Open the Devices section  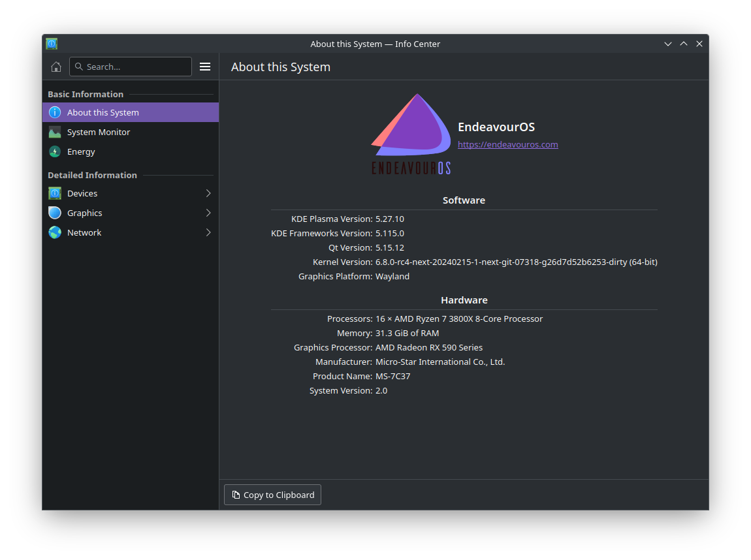click(131, 193)
